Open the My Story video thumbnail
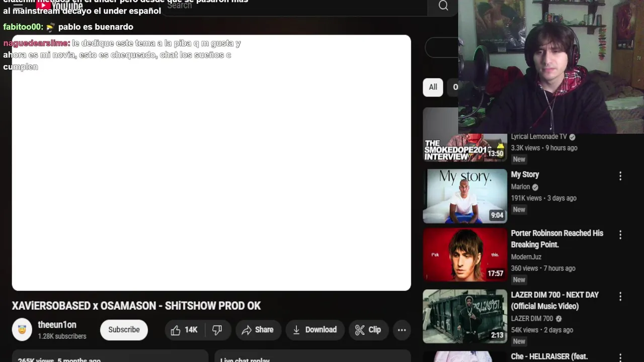 [x=465, y=196]
